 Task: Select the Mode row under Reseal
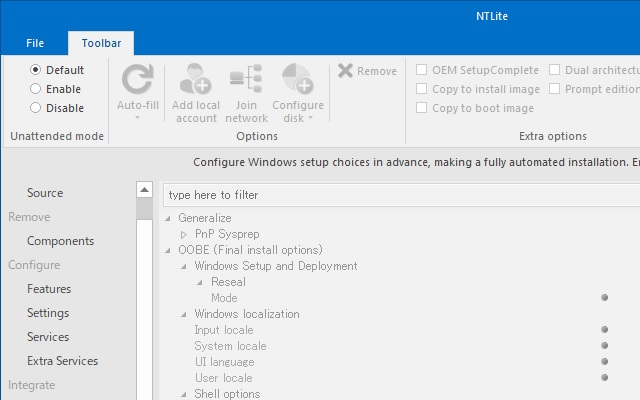[224, 298]
